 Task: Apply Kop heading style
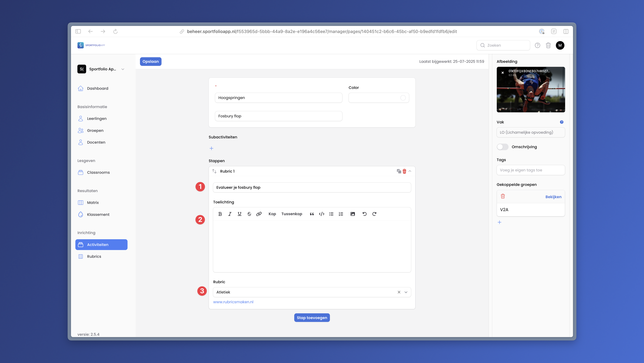(272, 214)
